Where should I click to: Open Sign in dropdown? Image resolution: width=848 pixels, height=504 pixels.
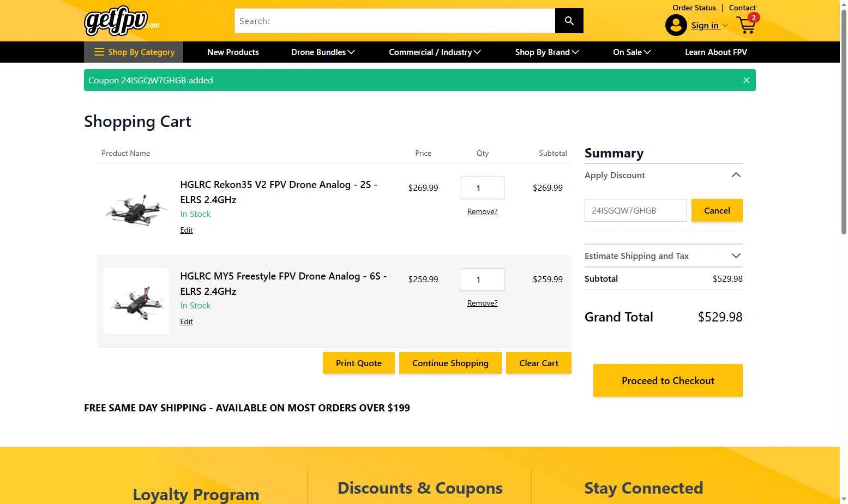click(x=709, y=25)
